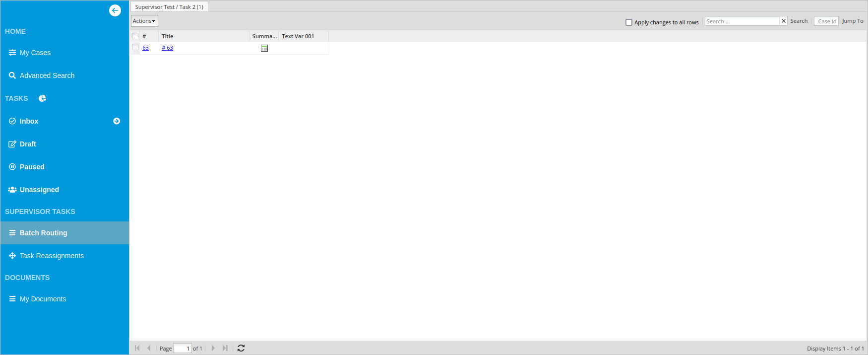Open the summary icon for case 63
Image resolution: width=868 pixels, height=355 pixels.
[264, 48]
